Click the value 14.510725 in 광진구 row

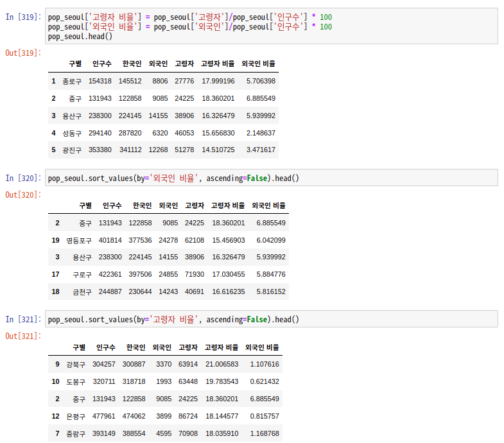point(218,150)
